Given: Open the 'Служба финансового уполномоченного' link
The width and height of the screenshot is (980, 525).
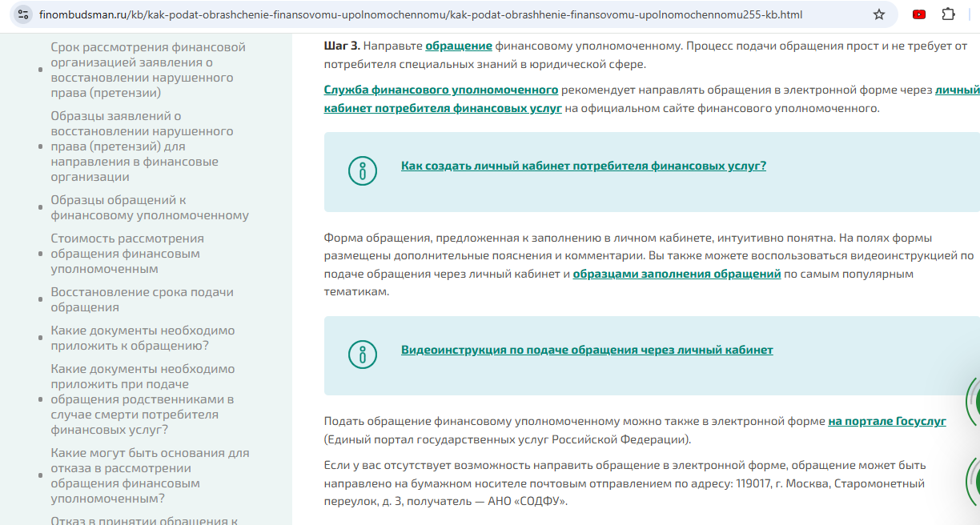Looking at the screenshot, I should [440, 90].
